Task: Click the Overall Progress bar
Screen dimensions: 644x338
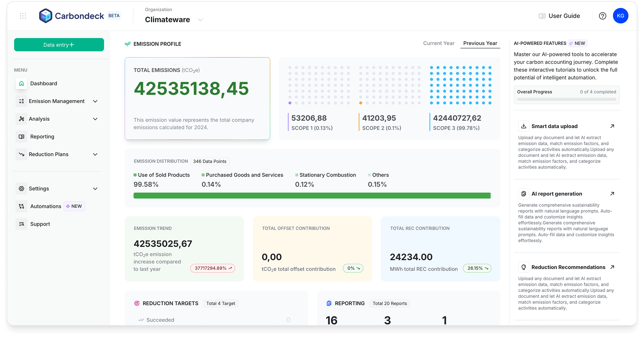Action: [566, 99]
